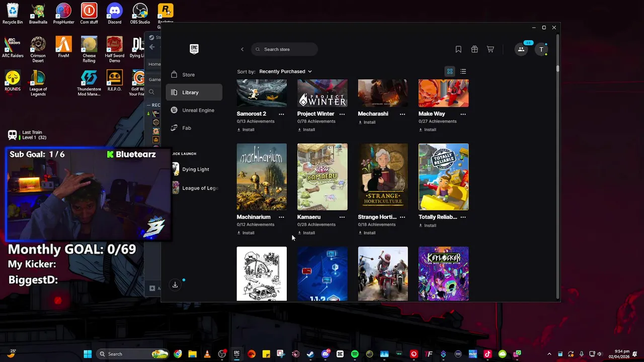
Task: Open League of Legends desktop icon
Action: [x=38, y=83]
